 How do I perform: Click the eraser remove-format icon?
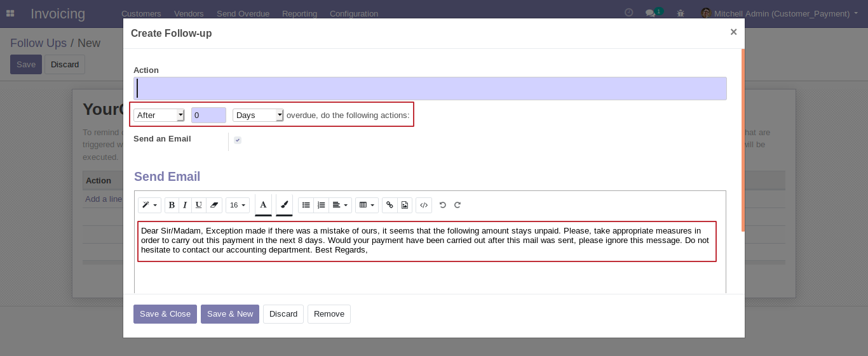214,205
